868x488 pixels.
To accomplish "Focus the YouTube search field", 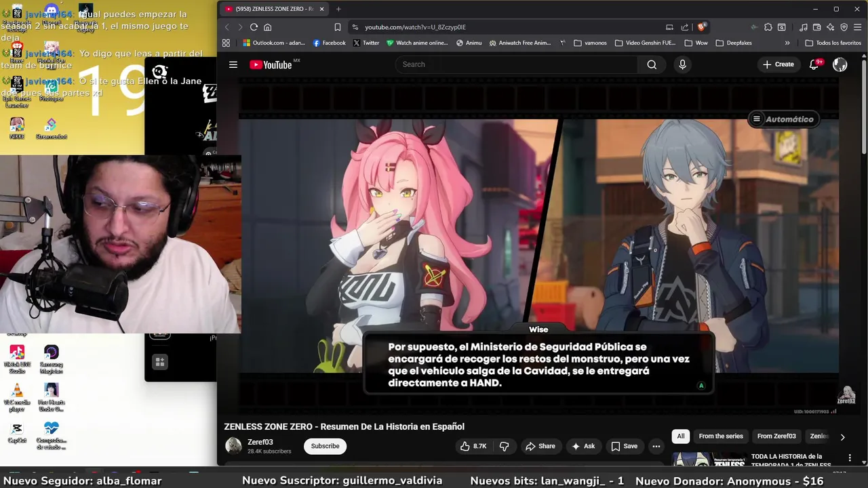I will tap(516, 64).
